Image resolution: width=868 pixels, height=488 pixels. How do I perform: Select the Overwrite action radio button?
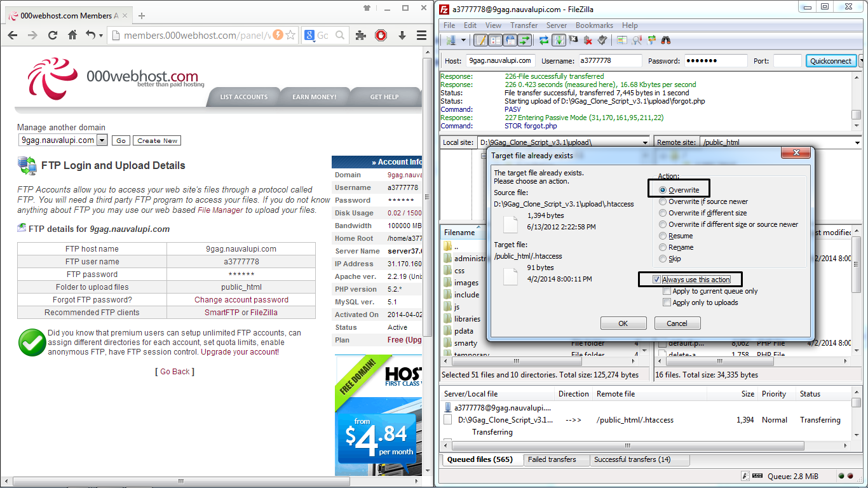coord(663,188)
